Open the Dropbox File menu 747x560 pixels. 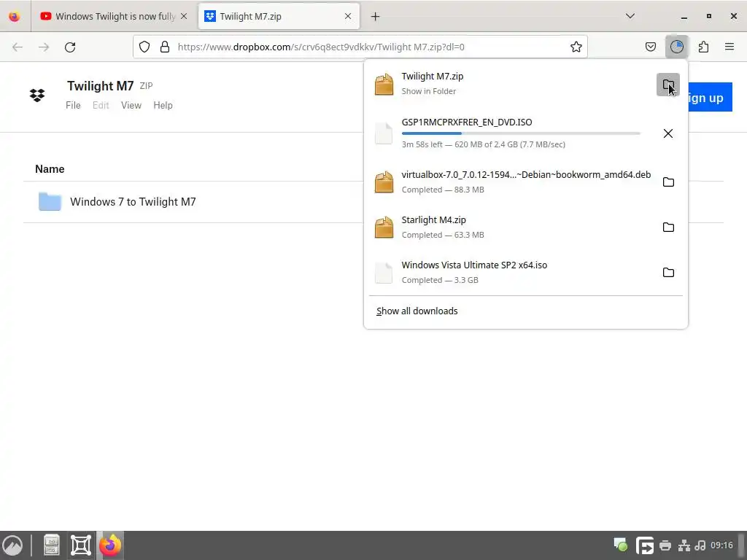click(x=73, y=105)
